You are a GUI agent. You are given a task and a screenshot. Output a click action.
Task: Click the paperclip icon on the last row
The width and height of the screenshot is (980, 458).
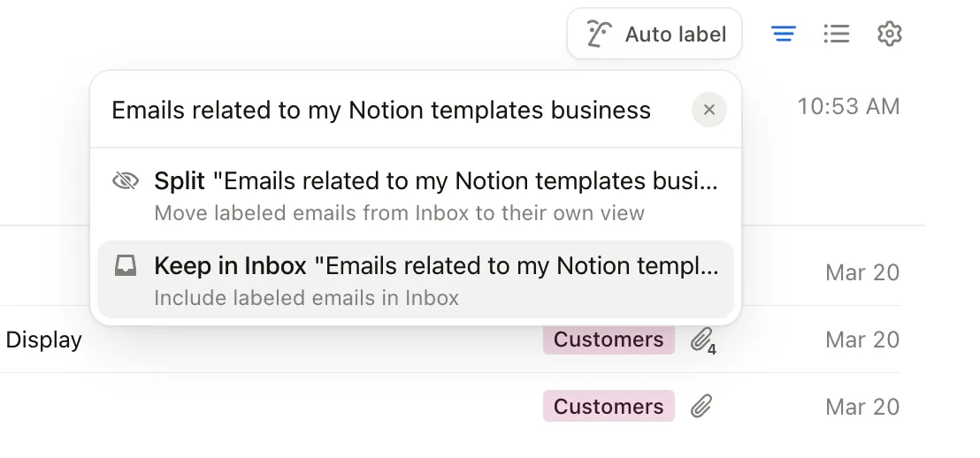coord(701,407)
